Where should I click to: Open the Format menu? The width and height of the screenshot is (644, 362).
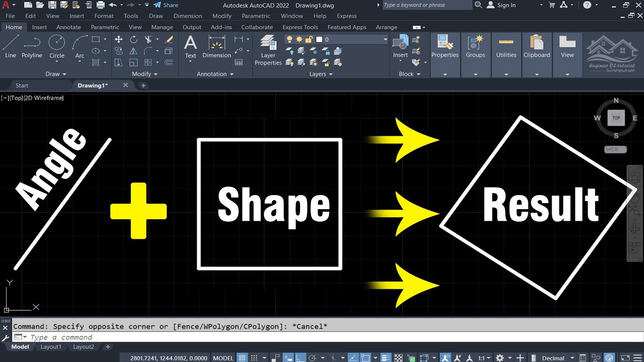(104, 16)
